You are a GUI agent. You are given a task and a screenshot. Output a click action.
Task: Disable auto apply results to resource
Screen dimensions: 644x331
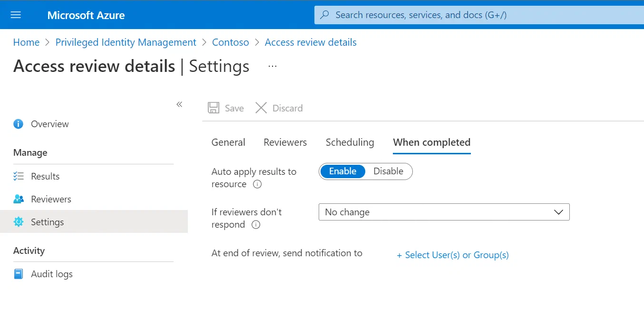coord(388,171)
